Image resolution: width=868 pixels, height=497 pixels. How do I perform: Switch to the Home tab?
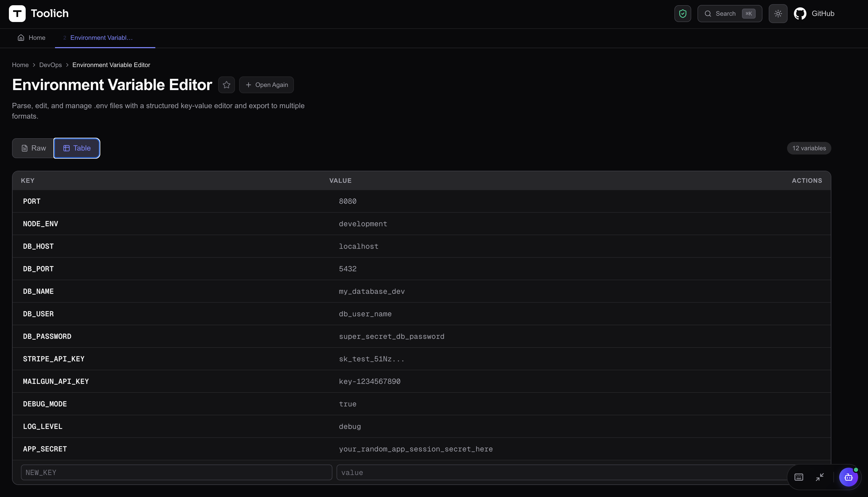pos(31,37)
